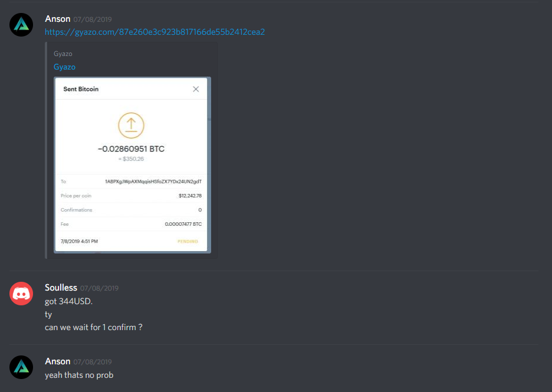Image resolution: width=552 pixels, height=392 pixels.
Task: Click Anson's username on the first message
Action: tap(58, 19)
